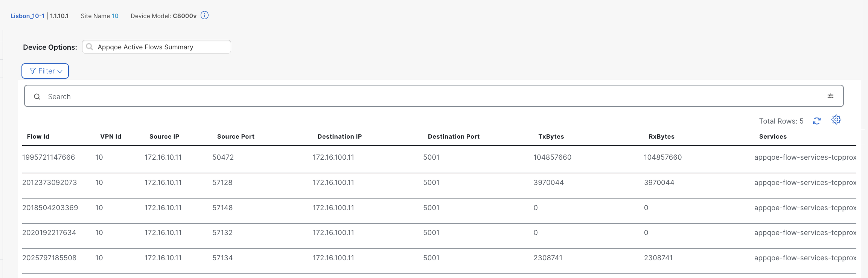Click source port 57134 cell
Image resolution: width=868 pixels, height=278 pixels.
[222, 258]
